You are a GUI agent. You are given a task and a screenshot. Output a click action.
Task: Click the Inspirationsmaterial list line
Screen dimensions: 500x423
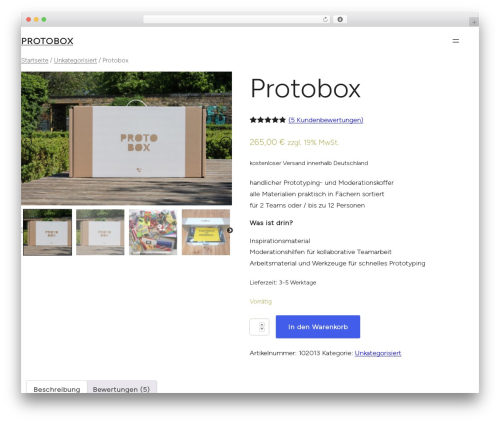pos(280,241)
